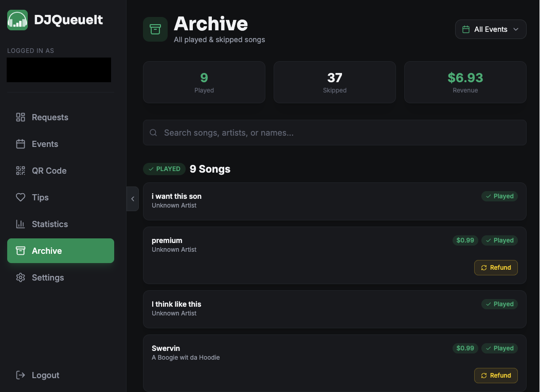Open the 'i want this son' song entry

pyautogui.click(x=309, y=201)
